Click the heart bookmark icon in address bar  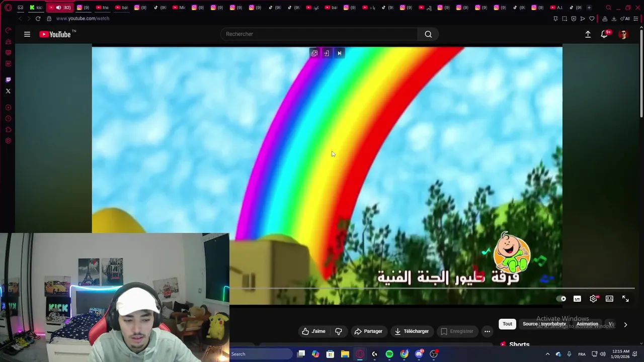point(592,19)
